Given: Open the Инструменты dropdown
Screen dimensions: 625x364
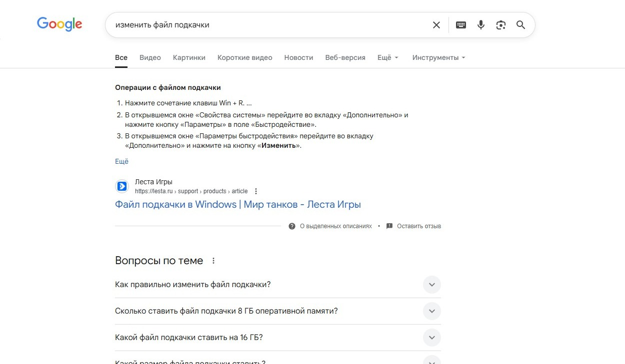Looking at the screenshot, I should pos(438,57).
